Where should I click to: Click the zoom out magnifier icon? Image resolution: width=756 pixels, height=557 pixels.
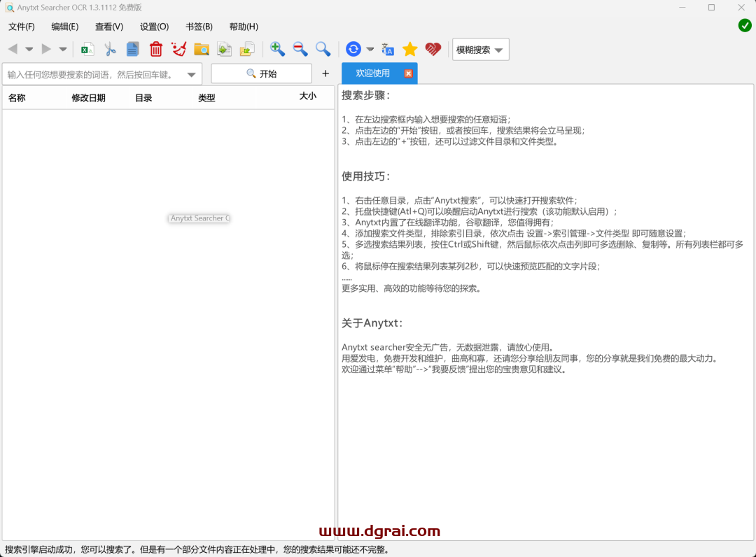point(300,49)
